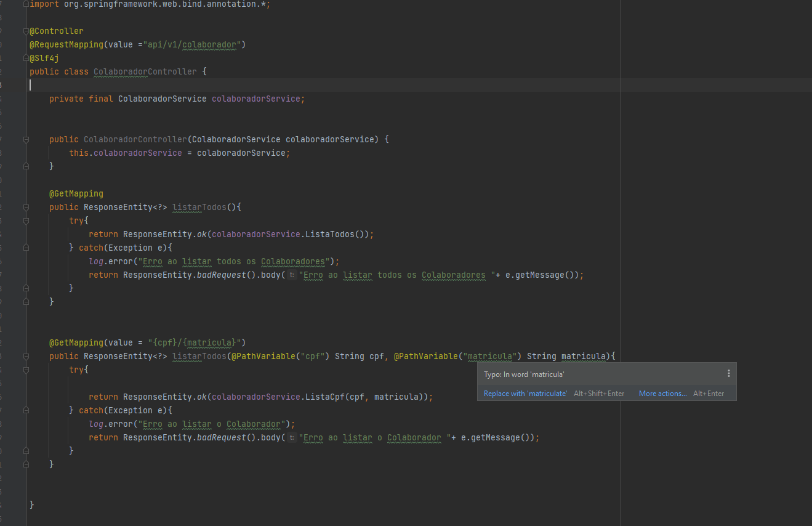The image size is (812, 526).
Task: Fold catch block logging 'Erro ao listar o Colaborador'
Action: click(26, 410)
